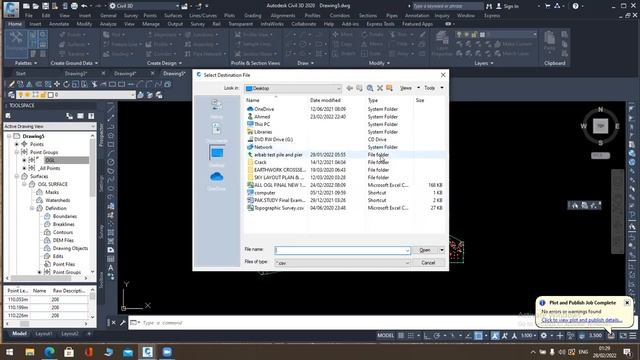Open File Explorer from the taskbar
The image size is (640, 360).
click(30, 352)
